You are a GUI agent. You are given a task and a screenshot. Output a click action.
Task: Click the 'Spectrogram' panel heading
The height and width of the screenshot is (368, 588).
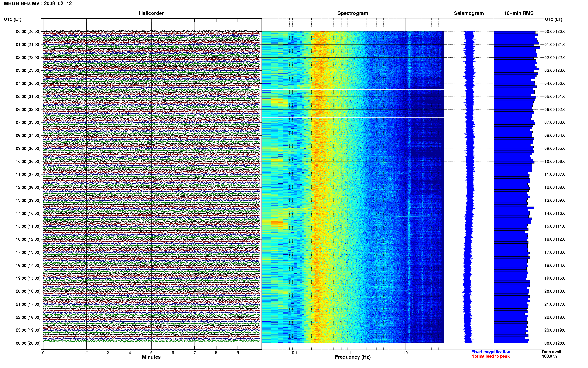coord(353,13)
